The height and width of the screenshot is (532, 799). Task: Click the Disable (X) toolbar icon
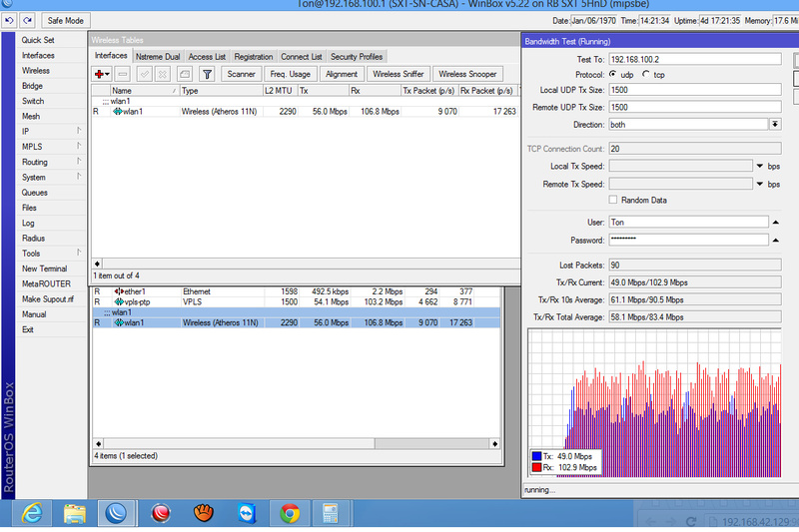(163, 74)
